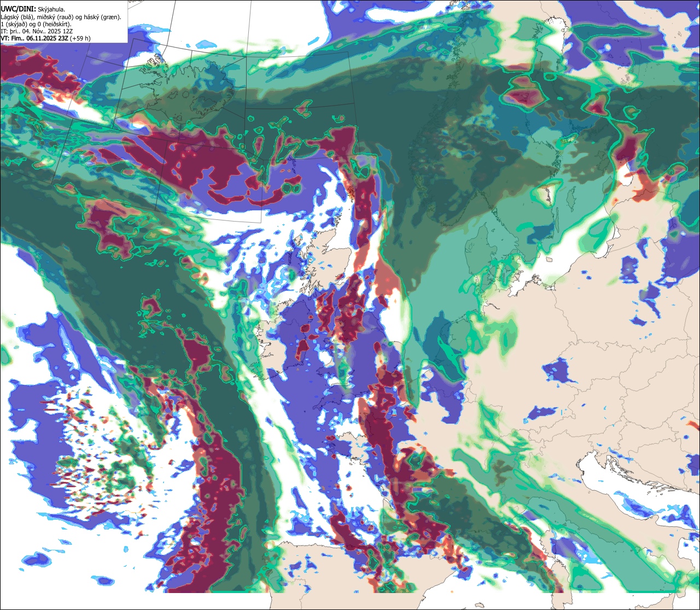This screenshot has height=610, width=700.
Task: Click the "VT: Fim.. 06.11.2025 23Z (+59 h)" line
Action: click(46, 38)
